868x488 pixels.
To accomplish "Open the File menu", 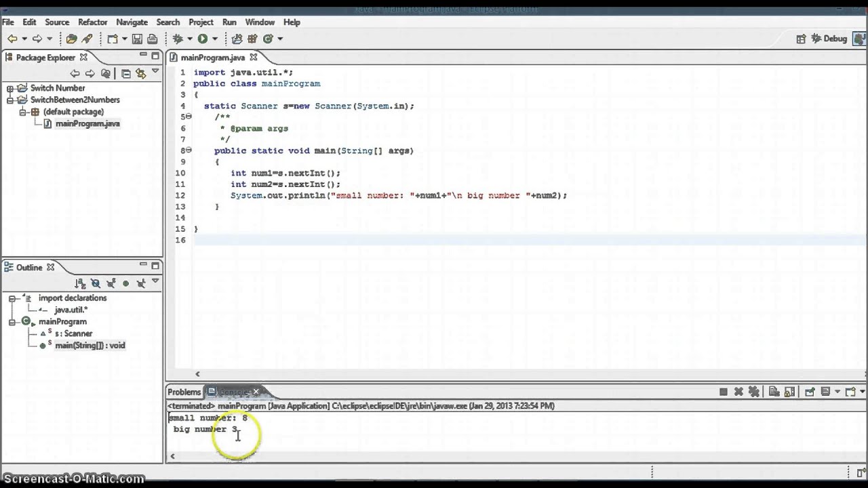I will (8, 22).
